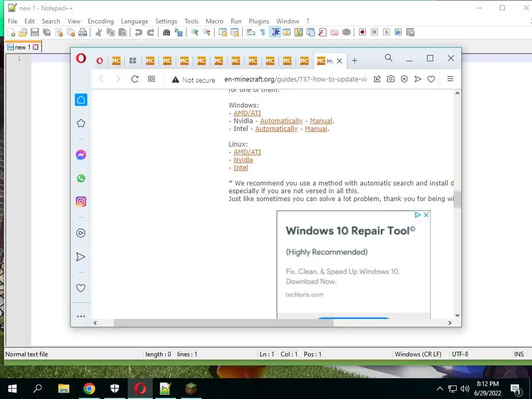Open Nvidia Automatically link
Viewport: 532px width, 399px height.
pos(281,121)
